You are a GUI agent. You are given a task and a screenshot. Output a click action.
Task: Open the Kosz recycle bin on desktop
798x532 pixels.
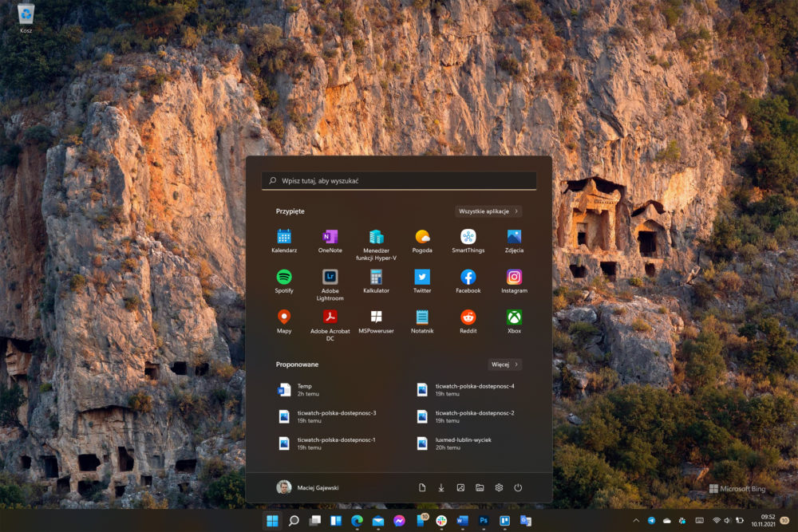pos(26,18)
